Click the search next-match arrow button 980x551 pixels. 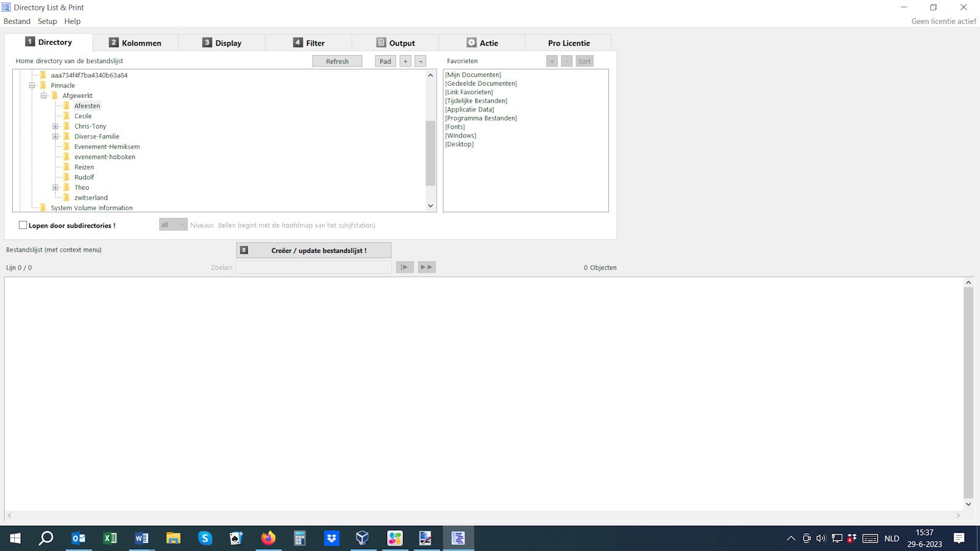tap(405, 267)
